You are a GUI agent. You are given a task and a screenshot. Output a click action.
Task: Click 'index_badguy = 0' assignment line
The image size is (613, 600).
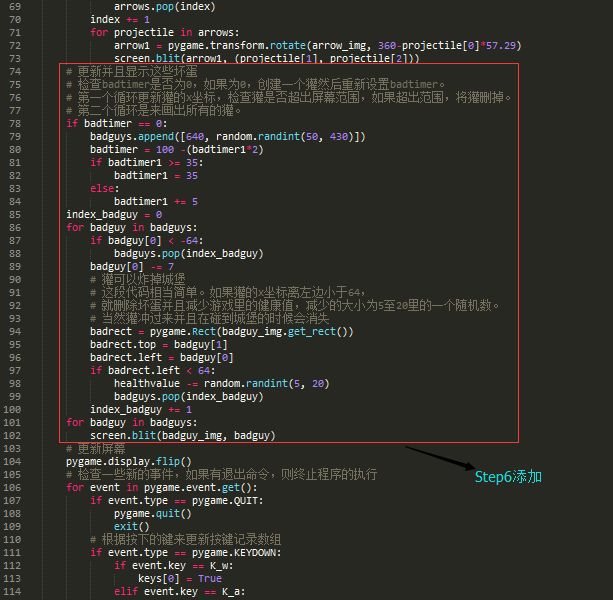(x=113, y=214)
